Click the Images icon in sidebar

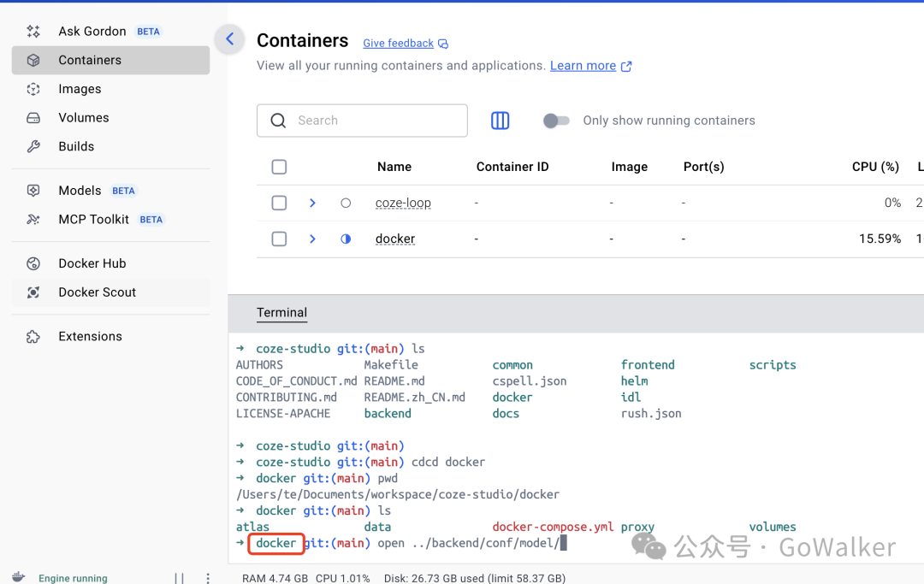click(x=33, y=89)
